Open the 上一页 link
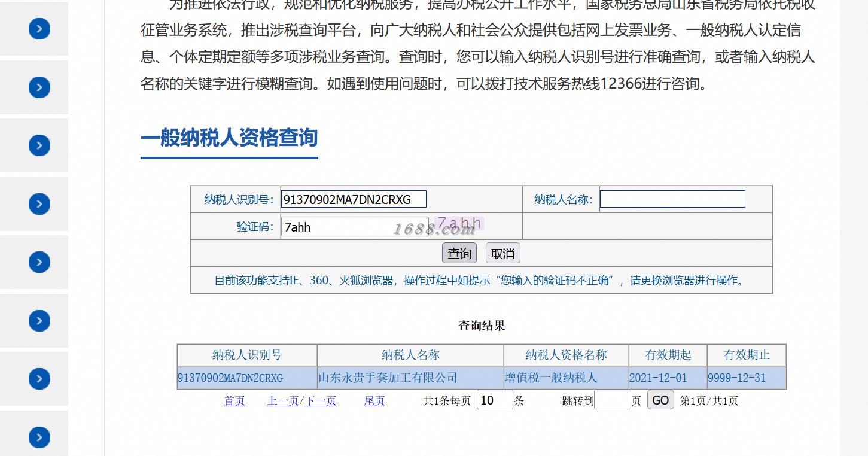868x456 pixels. [283, 401]
